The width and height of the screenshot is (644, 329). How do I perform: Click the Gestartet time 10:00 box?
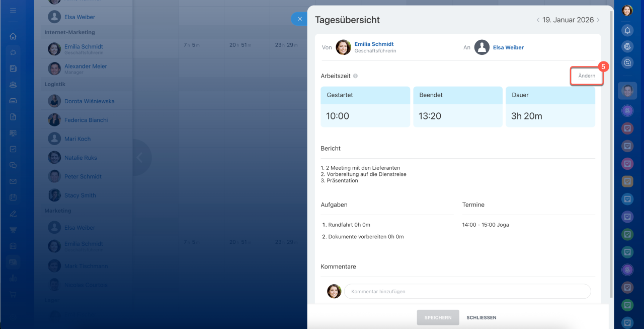[365, 116]
